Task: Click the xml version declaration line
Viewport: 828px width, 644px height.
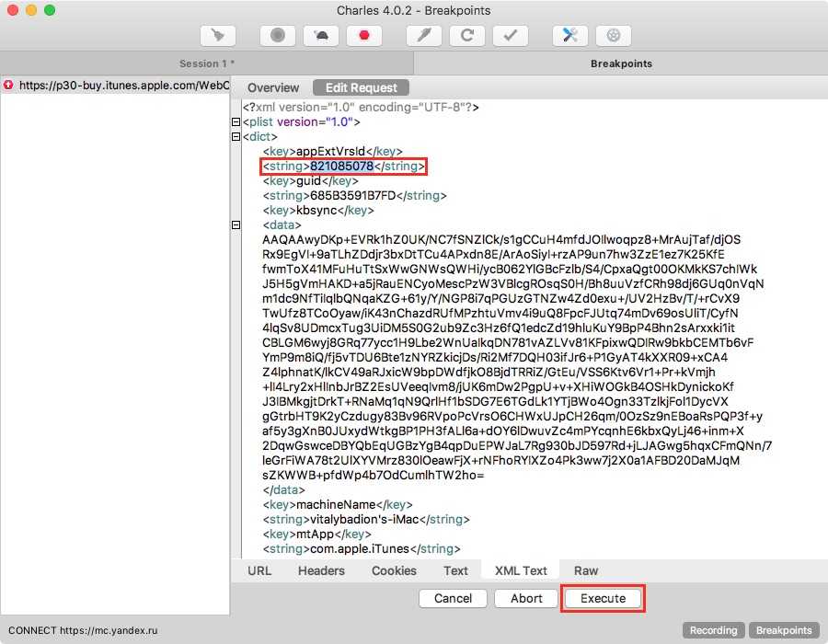Action: (361, 107)
